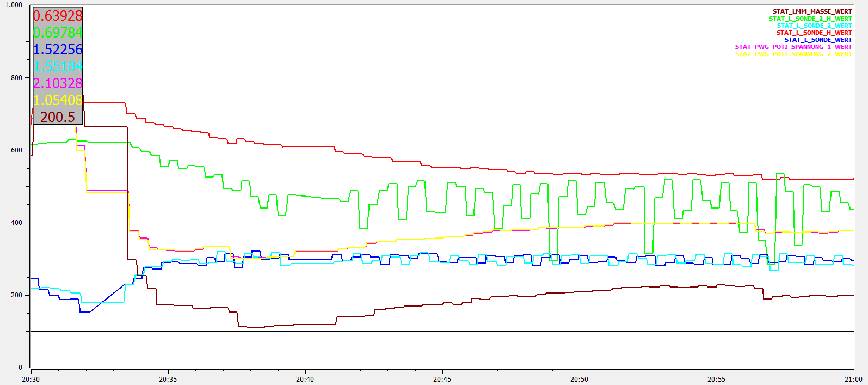Select the 21:00 time axis label

pos(853,379)
